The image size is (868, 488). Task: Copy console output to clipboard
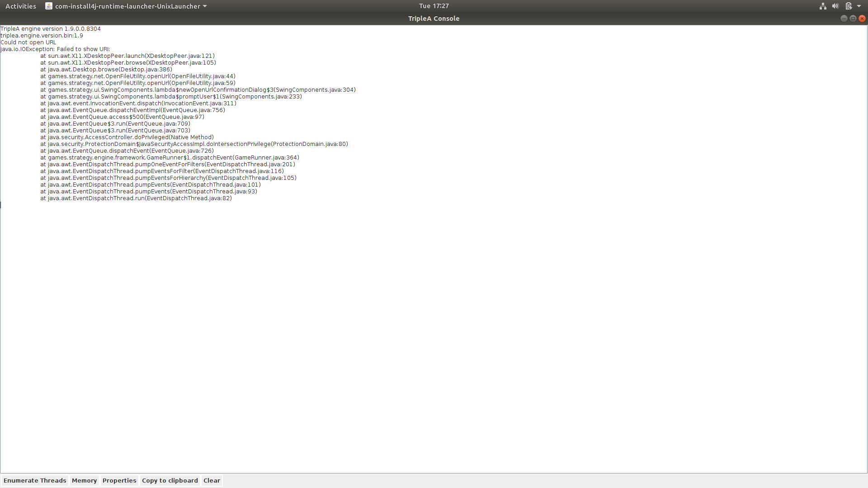point(170,480)
